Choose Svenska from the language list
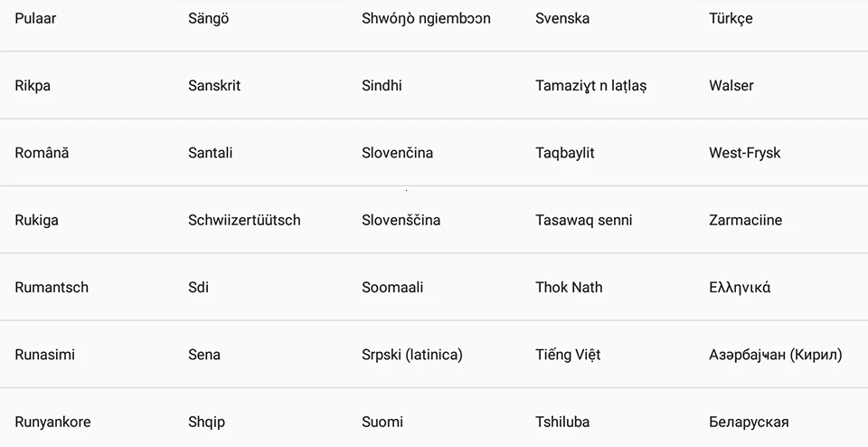This screenshot has width=868, height=447. coord(562,18)
